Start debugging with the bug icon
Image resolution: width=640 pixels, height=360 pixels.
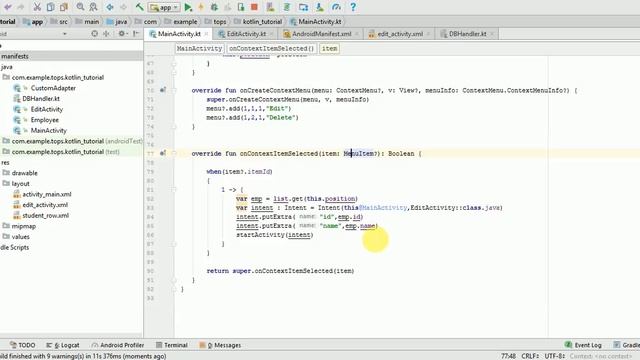pos(214,7)
